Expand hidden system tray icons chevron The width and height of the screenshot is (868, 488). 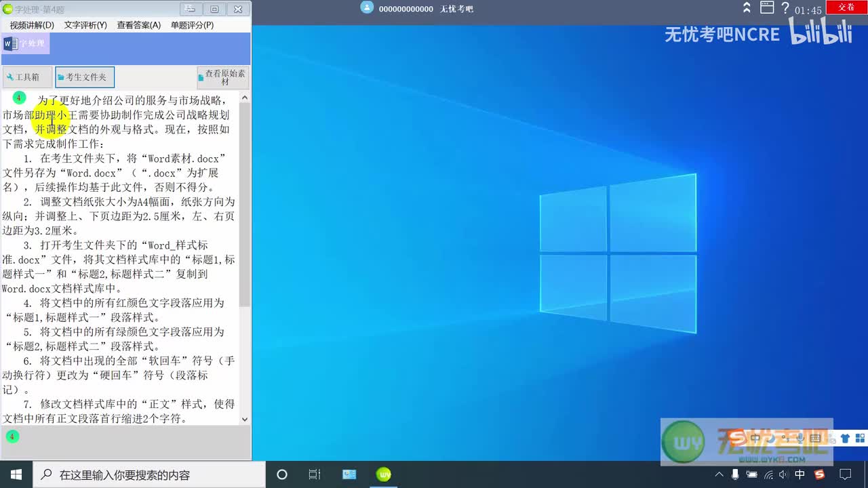coord(719,474)
